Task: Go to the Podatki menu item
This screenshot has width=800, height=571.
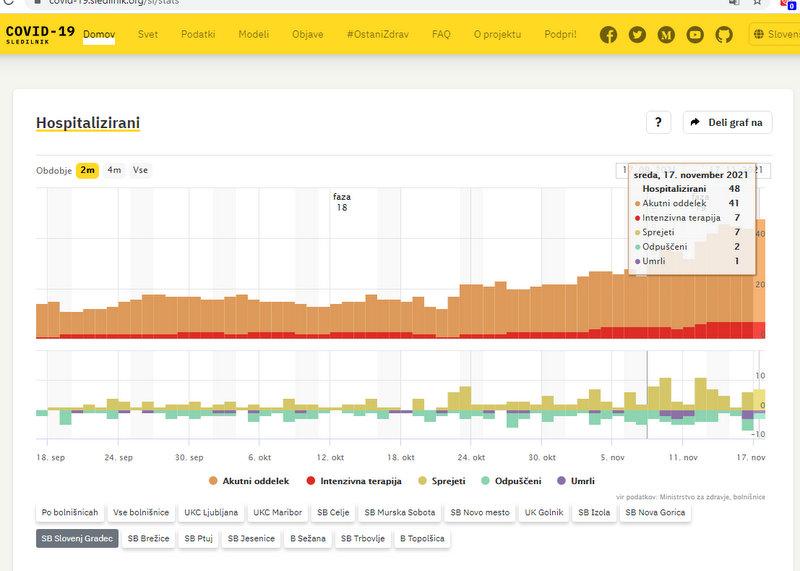Action: [x=198, y=35]
